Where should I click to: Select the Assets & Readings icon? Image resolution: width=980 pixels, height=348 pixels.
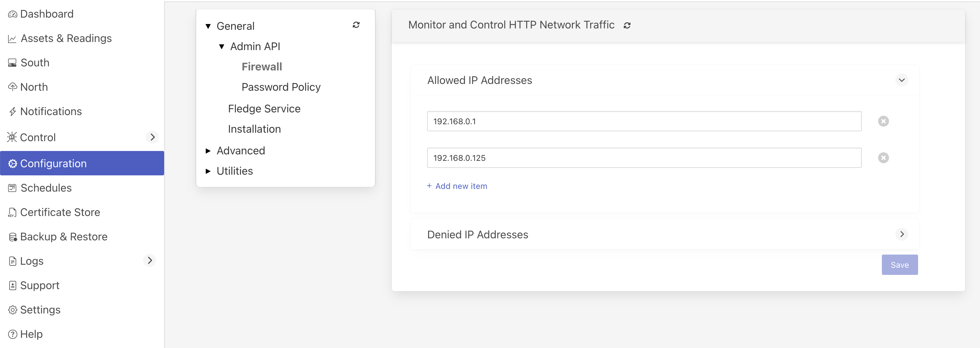point(13,38)
